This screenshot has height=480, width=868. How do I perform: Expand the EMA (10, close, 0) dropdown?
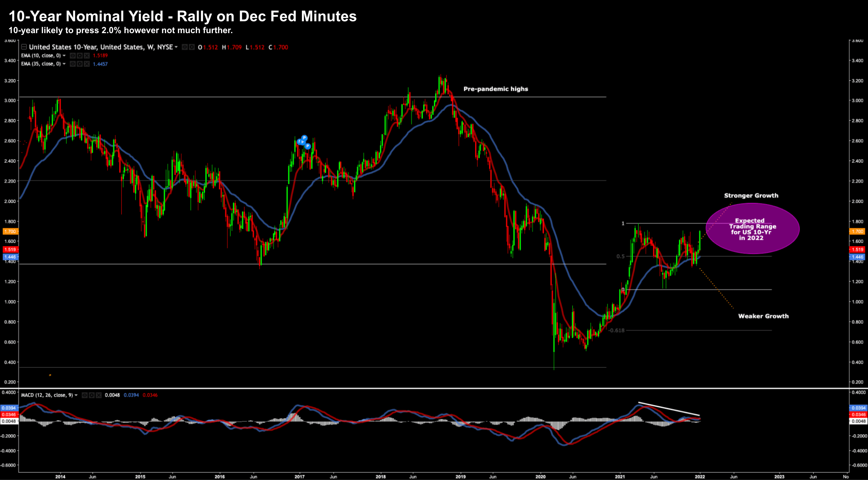64,55
